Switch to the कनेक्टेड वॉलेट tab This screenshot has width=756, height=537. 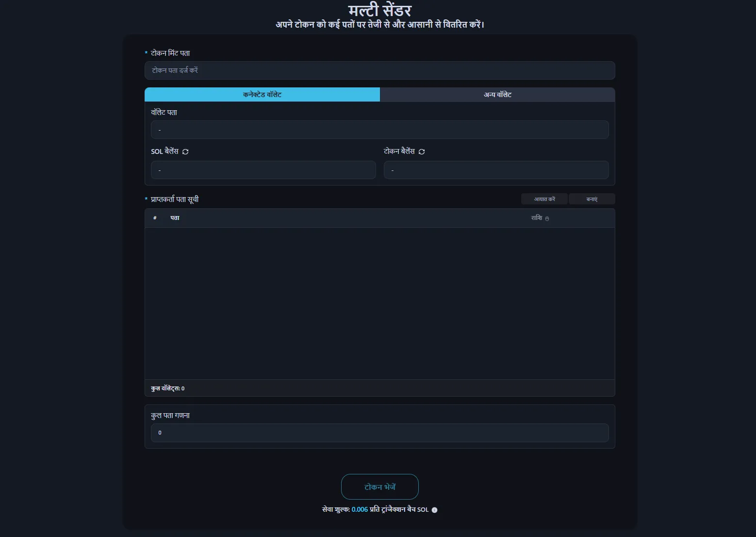point(262,95)
